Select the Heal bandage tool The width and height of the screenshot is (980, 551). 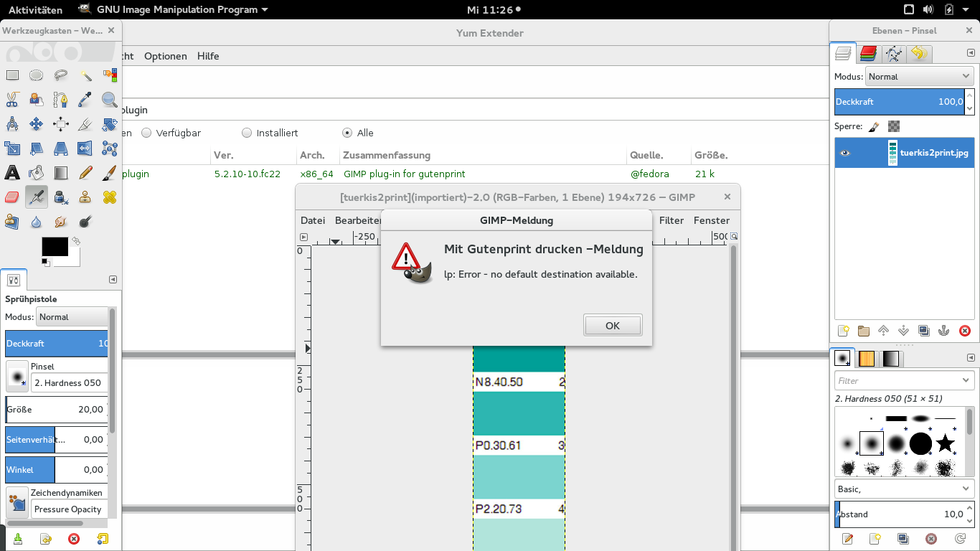[110, 197]
